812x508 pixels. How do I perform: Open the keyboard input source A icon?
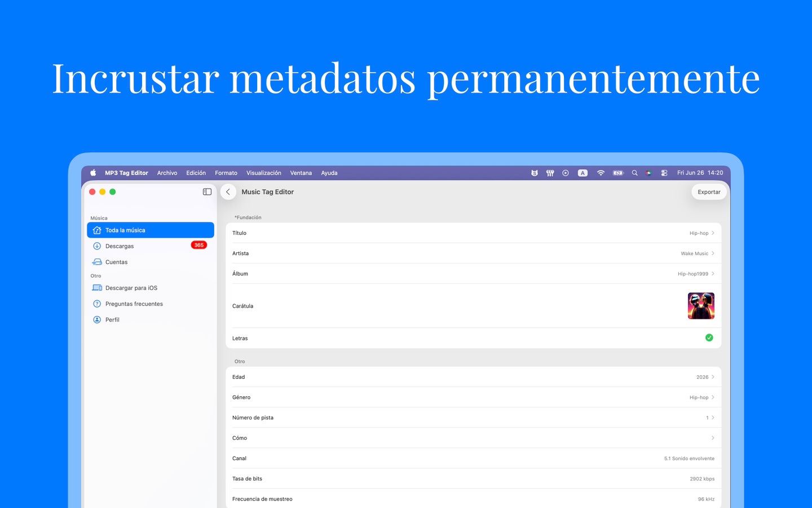[x=583, y=173]
